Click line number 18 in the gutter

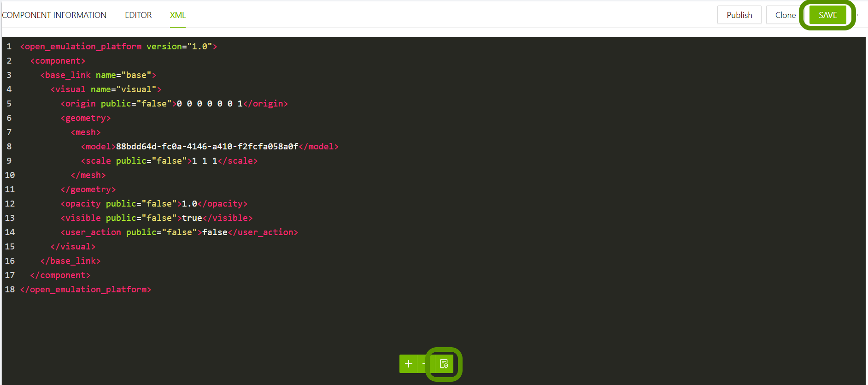[10, 290]
